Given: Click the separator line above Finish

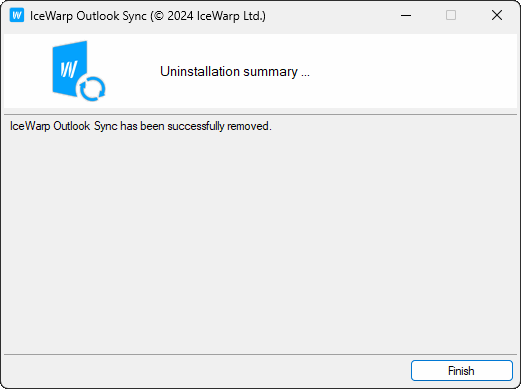Looking at the screenshot, I should (260, 354).
